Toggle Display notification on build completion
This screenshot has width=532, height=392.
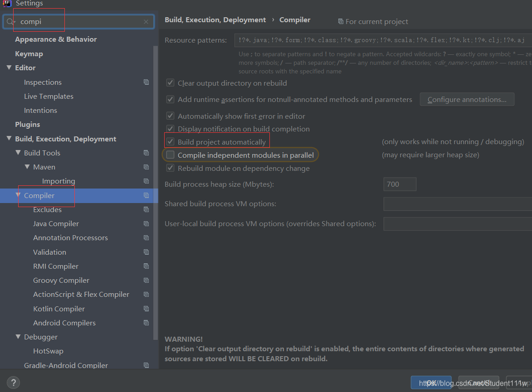click(171, 129)
